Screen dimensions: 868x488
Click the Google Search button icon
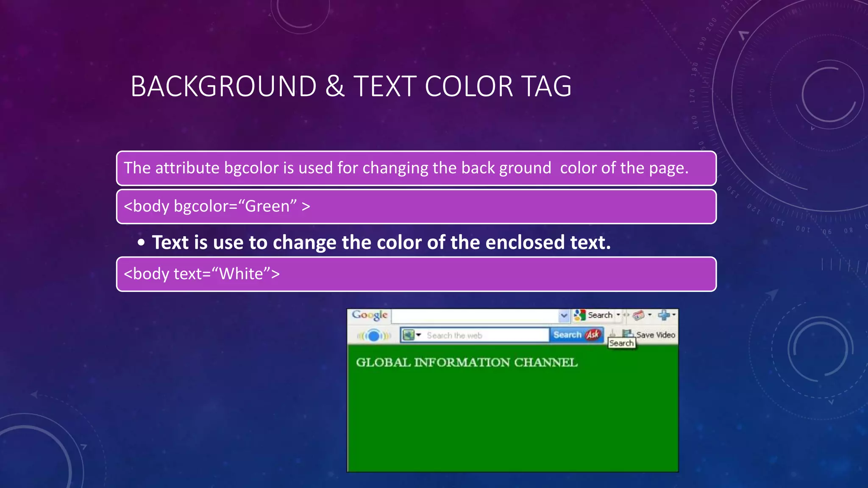[579, 315]
